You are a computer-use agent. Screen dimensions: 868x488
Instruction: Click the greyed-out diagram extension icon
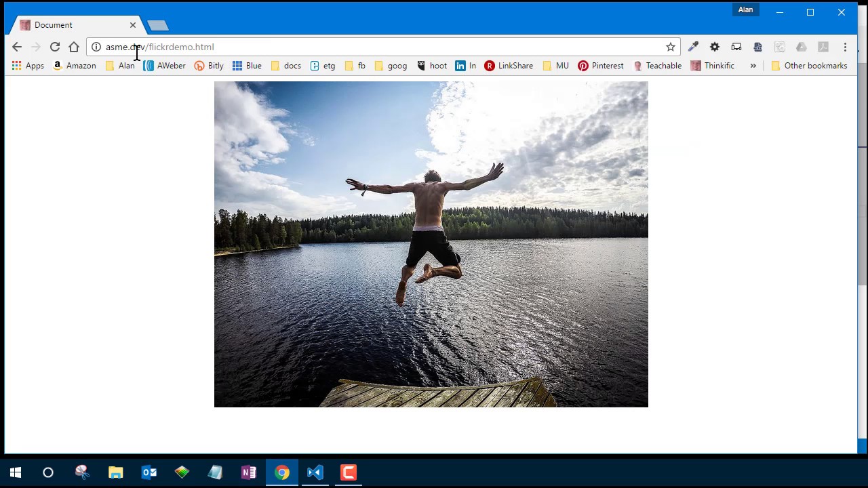click(x=780, y=47)
